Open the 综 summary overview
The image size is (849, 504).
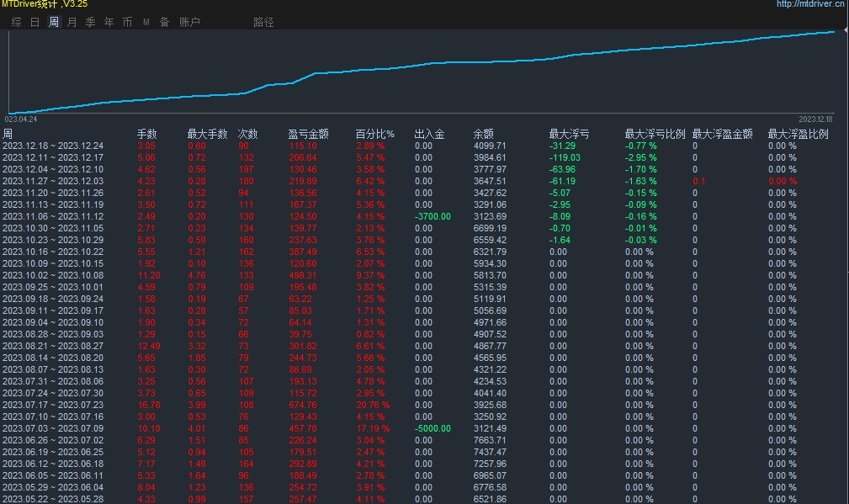coord(15,23)
